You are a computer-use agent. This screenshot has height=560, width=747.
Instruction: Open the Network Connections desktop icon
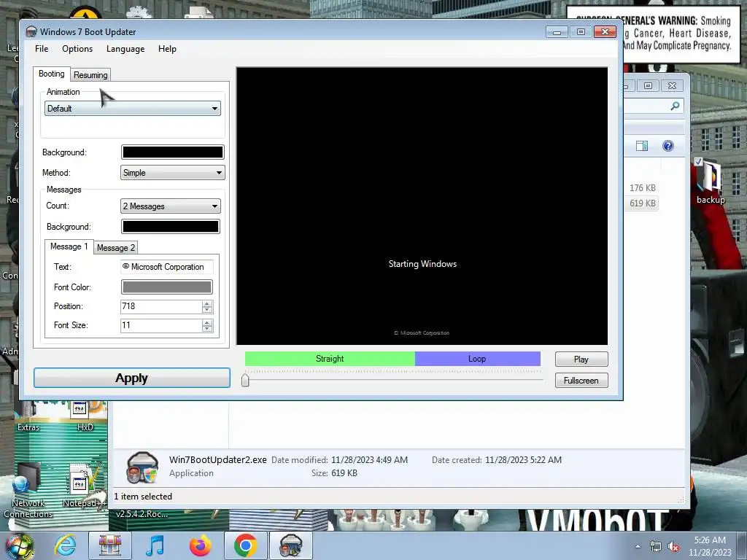pyautogui.click(x=28, y=491)
